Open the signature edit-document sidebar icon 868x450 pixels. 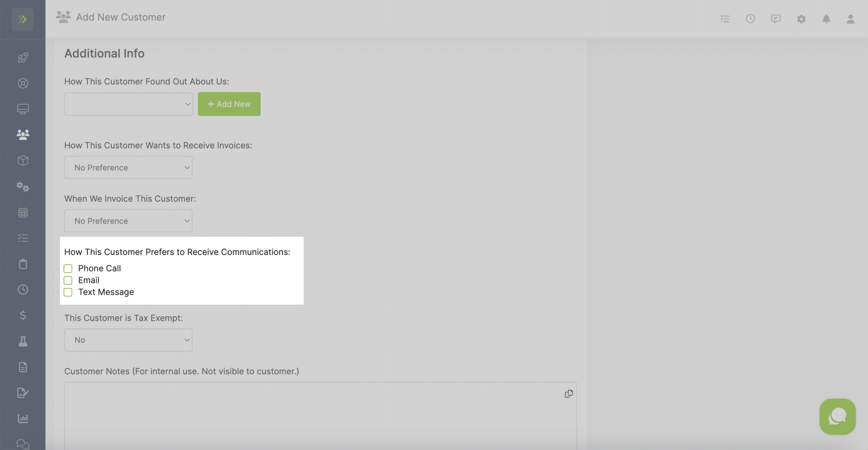[x=23, y=393]
